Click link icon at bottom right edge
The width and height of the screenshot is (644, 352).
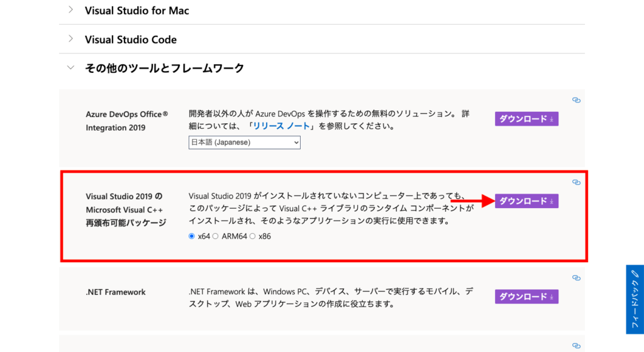click(x=576, y=345)
